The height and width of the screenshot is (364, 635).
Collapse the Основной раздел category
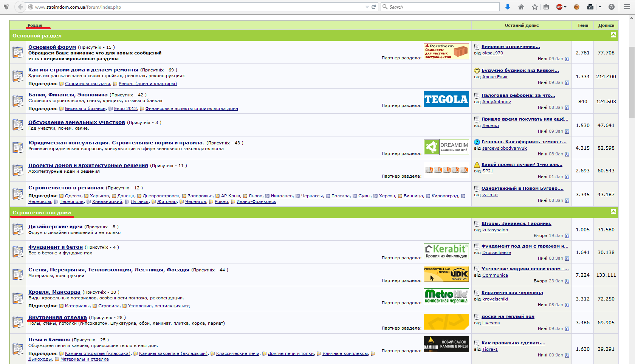tap(613, 35)
